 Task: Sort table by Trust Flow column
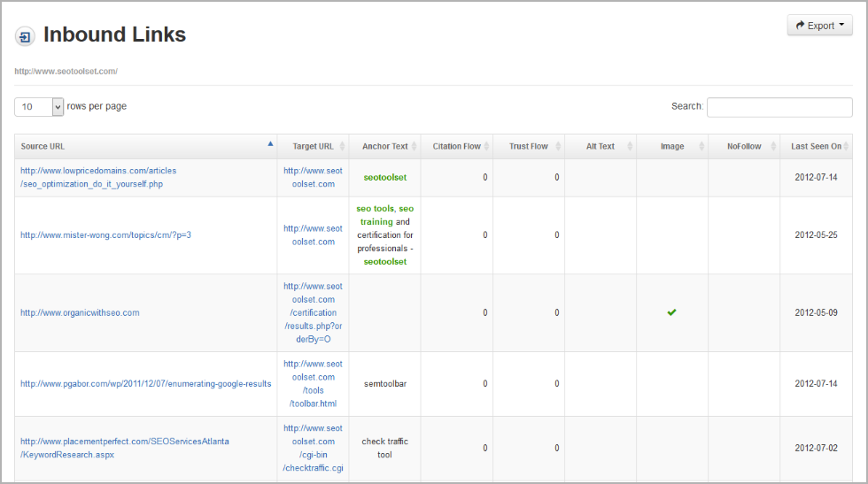click(530, 147)
